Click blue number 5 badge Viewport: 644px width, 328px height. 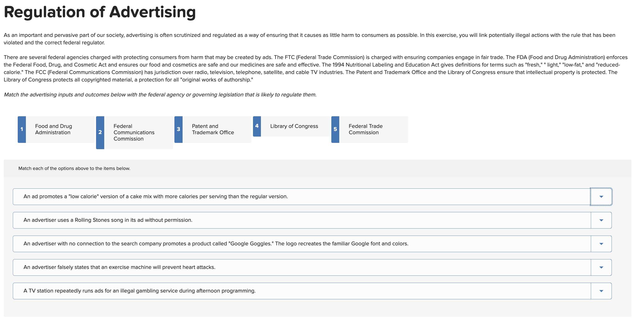pyautogui.click(x=335, y=129)
